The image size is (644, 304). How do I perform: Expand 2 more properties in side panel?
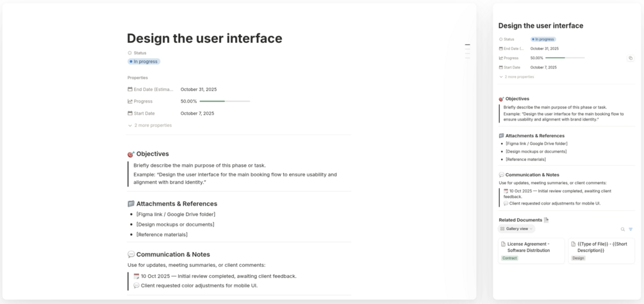point(516,77)
